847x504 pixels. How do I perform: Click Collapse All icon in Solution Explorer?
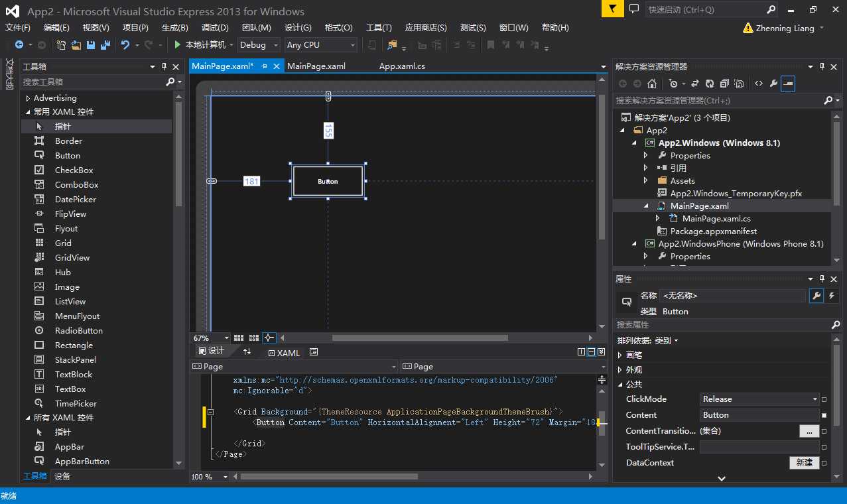tap(724, 84)
